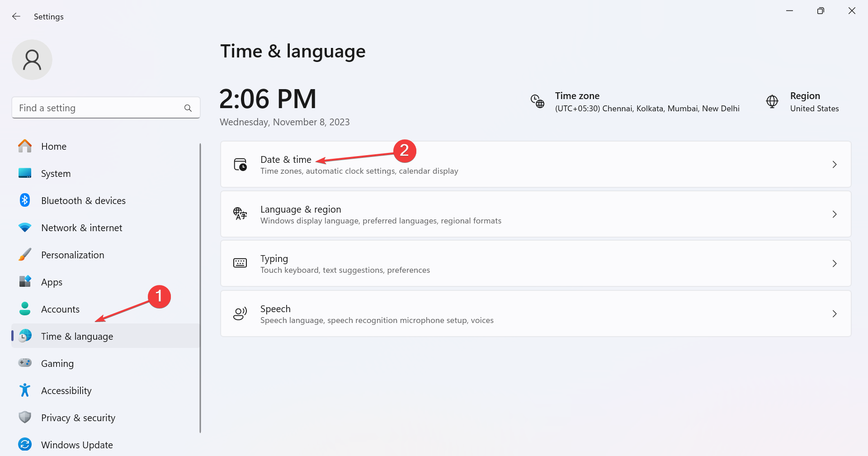Click the Time & language page heading
Image resolution: width=868 pixels, height=456 pixels.
pos(293,51)
